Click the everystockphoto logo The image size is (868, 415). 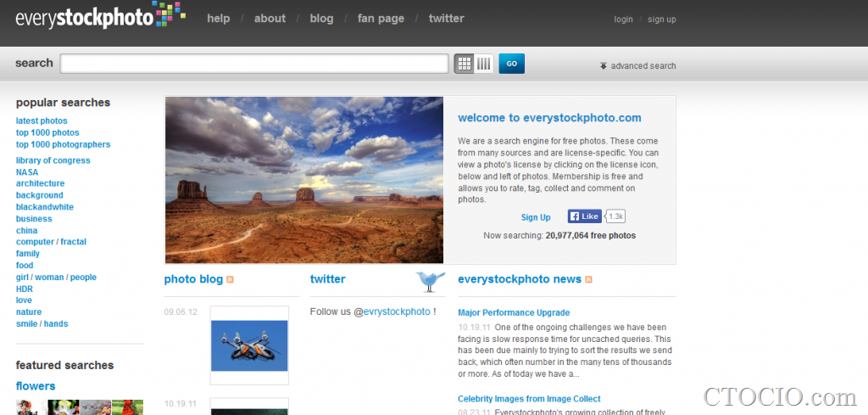pos(100,15)
